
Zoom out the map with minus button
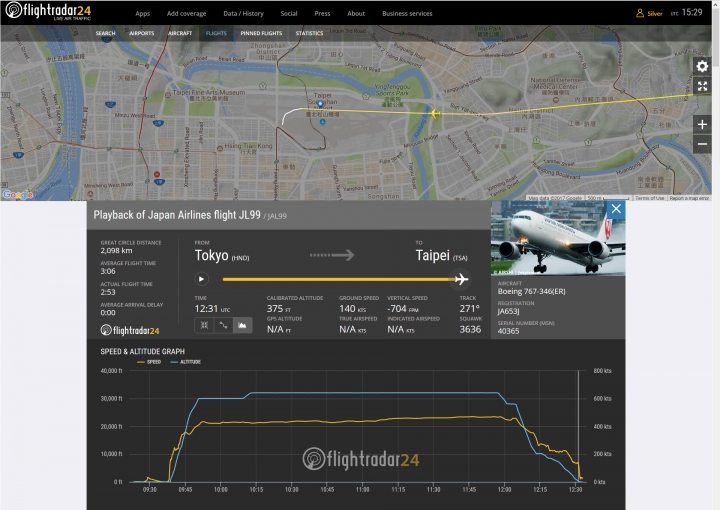(702, 144)
